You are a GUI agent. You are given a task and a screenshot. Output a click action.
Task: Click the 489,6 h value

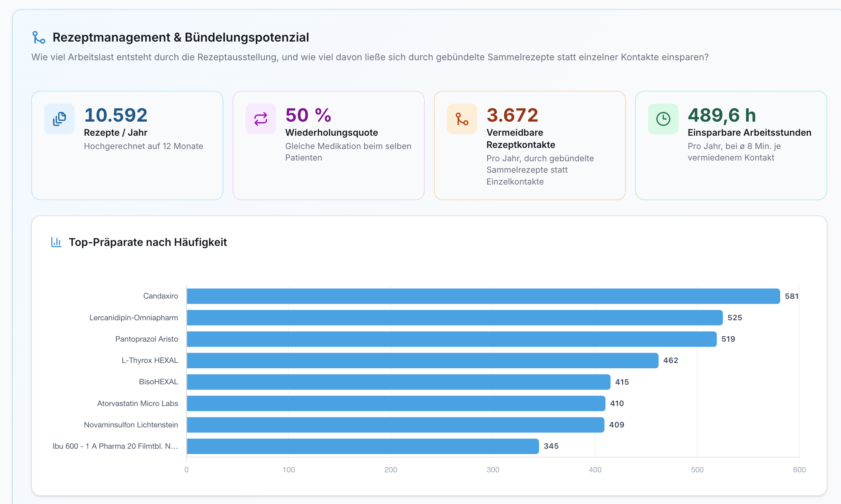(722, 115)
